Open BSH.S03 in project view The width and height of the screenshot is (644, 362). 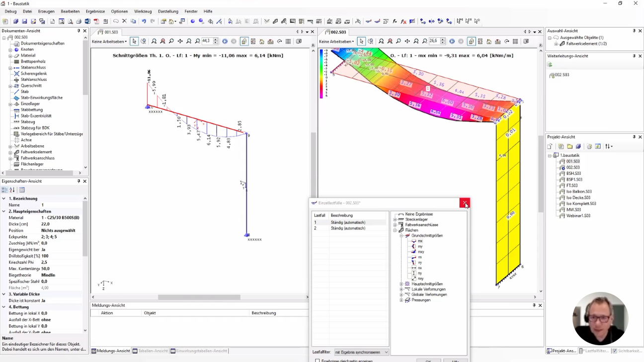(x=573, y=173)
